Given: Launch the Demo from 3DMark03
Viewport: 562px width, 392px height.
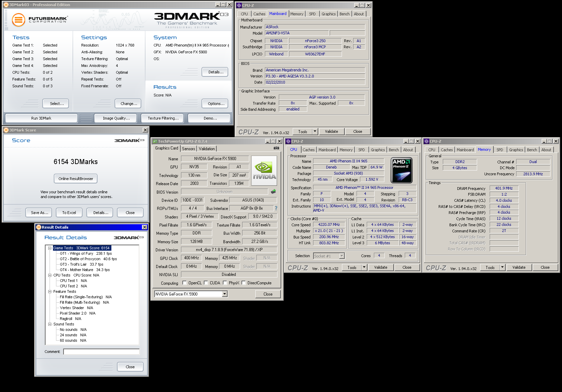Looking at the screenshot, I should coord(209,118).
